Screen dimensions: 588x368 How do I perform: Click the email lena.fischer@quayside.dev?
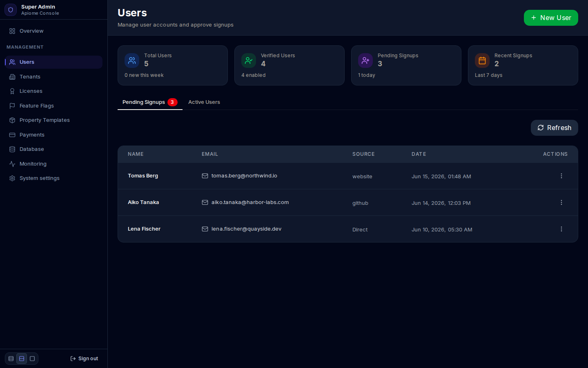246,229
